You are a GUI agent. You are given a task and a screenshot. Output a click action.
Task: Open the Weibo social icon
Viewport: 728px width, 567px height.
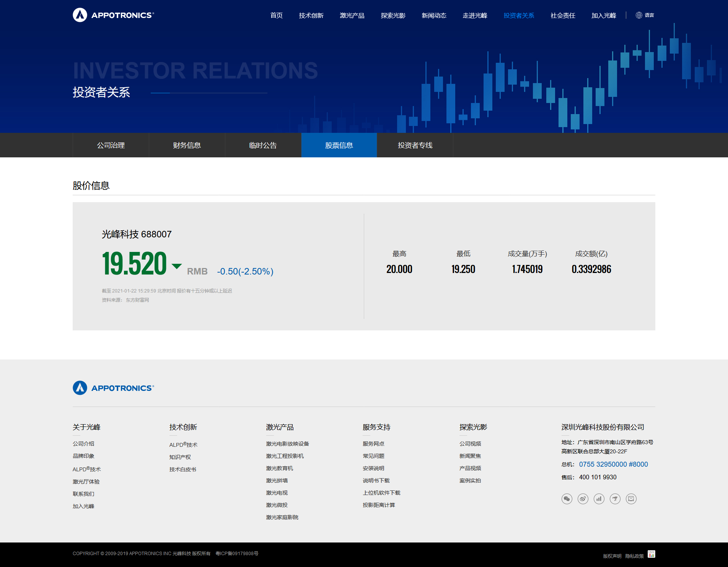click(x=583, y=499)
